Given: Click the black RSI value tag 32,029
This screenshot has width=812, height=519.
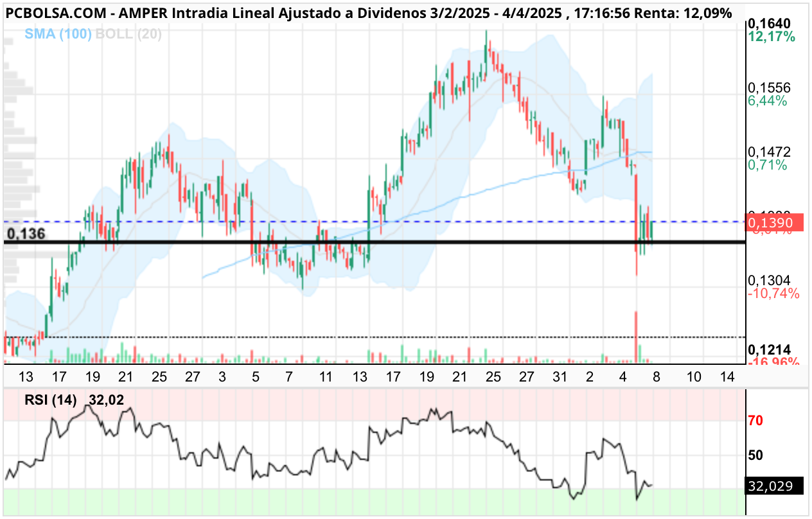Looking at the screenshot, I should tap(775, 486).
